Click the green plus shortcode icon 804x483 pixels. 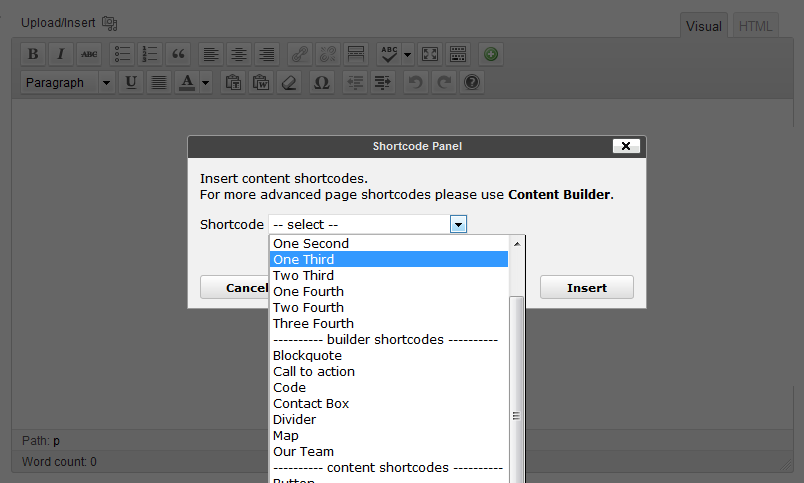(490, 54)
